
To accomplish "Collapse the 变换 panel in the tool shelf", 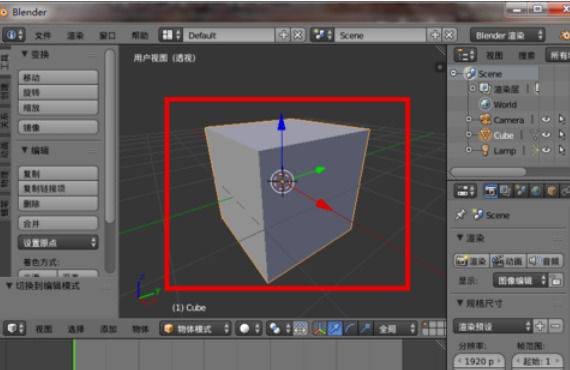I will click(x=25, y=54).
